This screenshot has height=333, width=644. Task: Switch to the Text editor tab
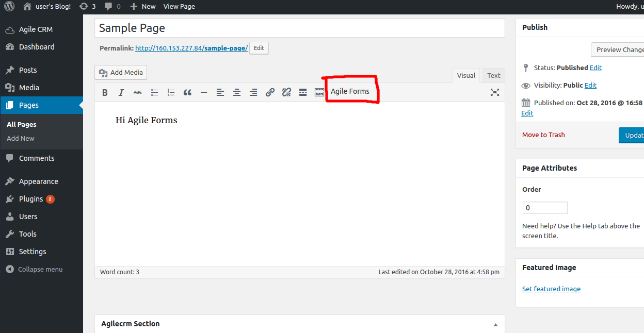(x=494, y=76)
